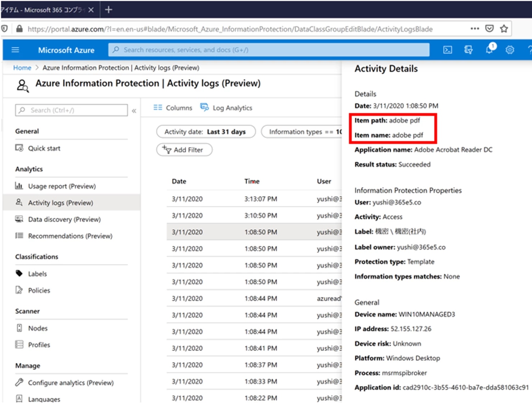The image size is (532, 408).
Task: Select the azuread user row at 1:08:44 PM
Action: pyautogui.click(x=254, y=298)
